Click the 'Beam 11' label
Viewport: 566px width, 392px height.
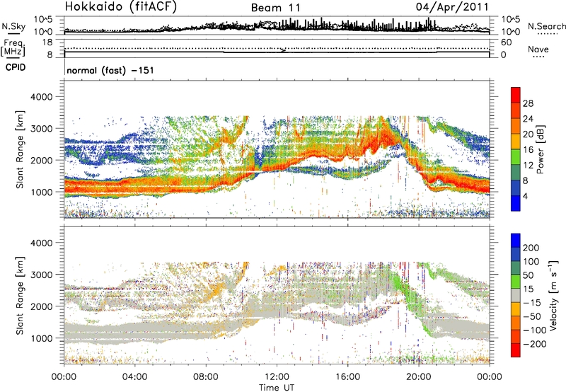[x=276, y=8]
